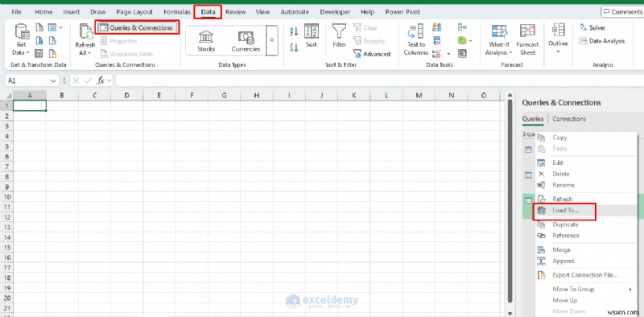This screenshot has height=317, width=644.
Task: Click the green Data Model icon
Action: point(462,41)
